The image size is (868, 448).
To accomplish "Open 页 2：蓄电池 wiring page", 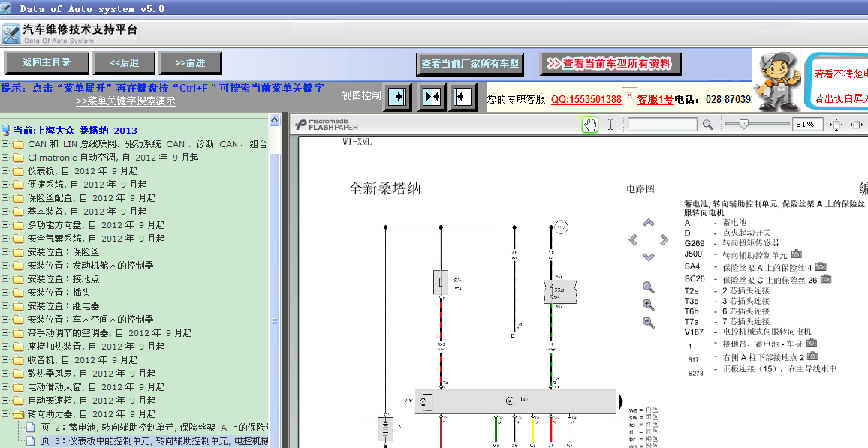I will [x=155, y=428].
